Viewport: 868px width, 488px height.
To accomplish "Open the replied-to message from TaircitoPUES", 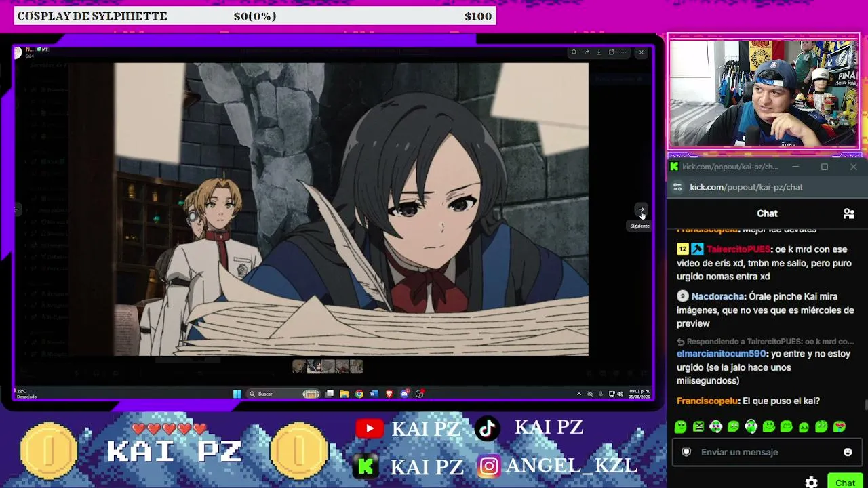I will click(765, 342).
